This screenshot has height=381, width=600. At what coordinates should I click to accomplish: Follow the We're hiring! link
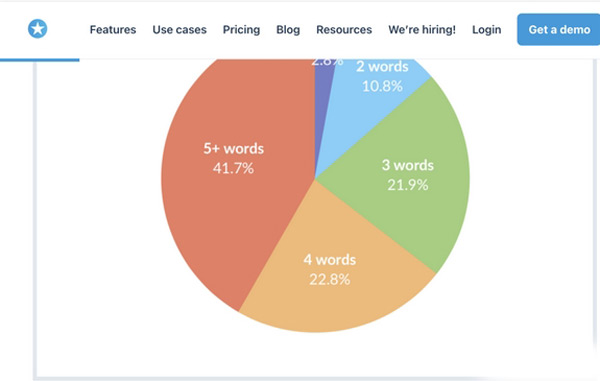click(x=422, y=29)
